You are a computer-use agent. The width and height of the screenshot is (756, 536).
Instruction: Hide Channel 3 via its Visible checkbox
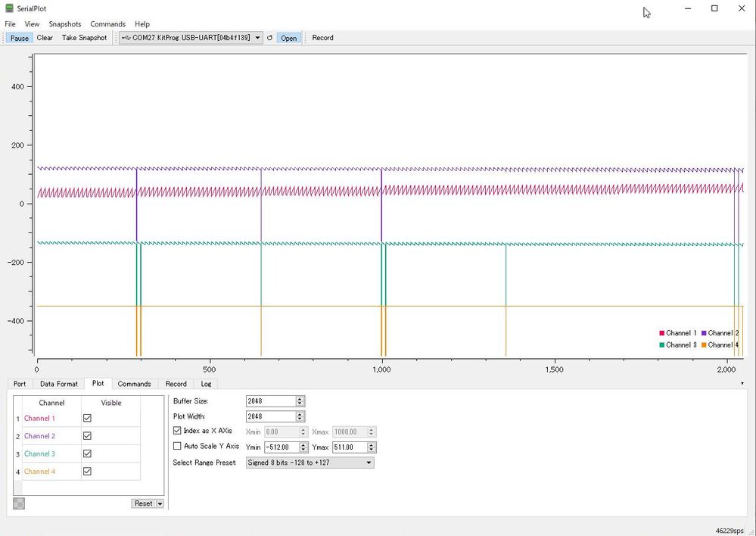(87, 453)
